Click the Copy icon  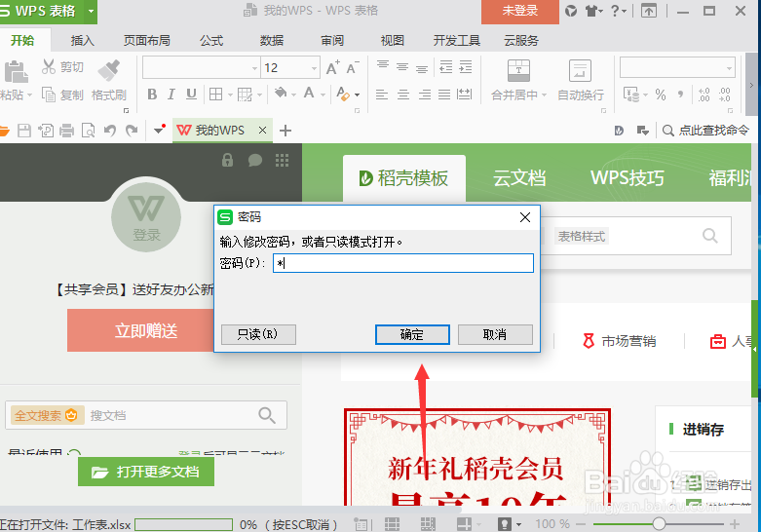click(49, 95)
